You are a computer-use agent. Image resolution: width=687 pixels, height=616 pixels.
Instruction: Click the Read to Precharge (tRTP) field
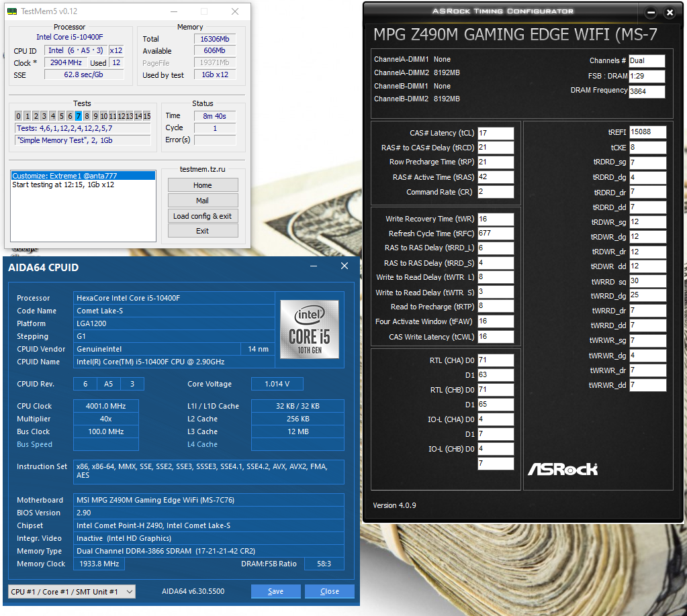[496, 306]
